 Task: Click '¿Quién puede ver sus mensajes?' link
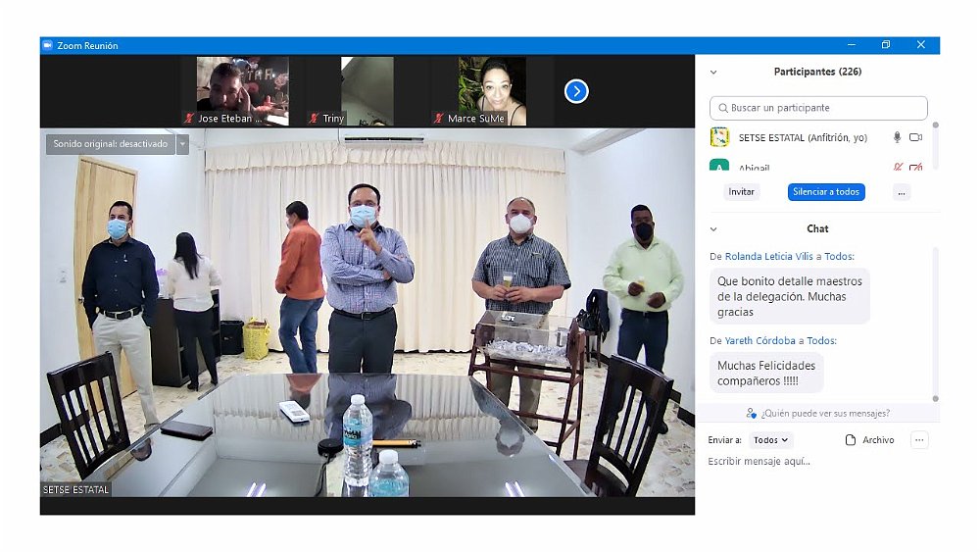pos(818,413)
